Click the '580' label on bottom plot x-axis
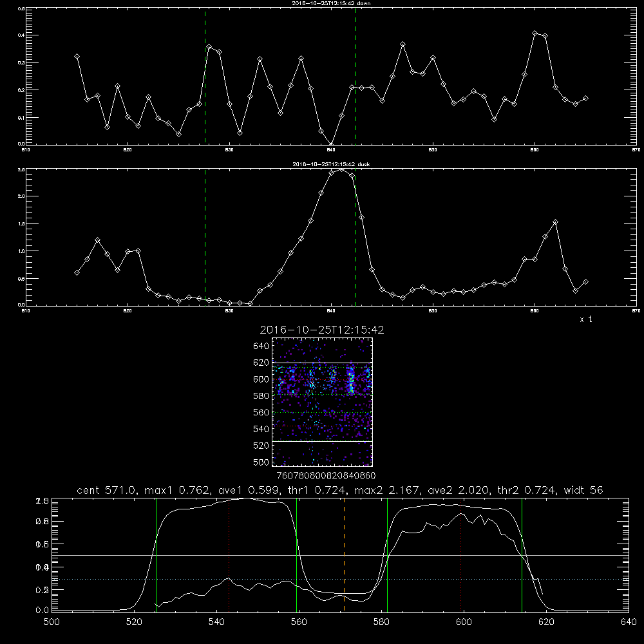The height and width of the screenshot is (644, 644). click(x=381, y=622)
